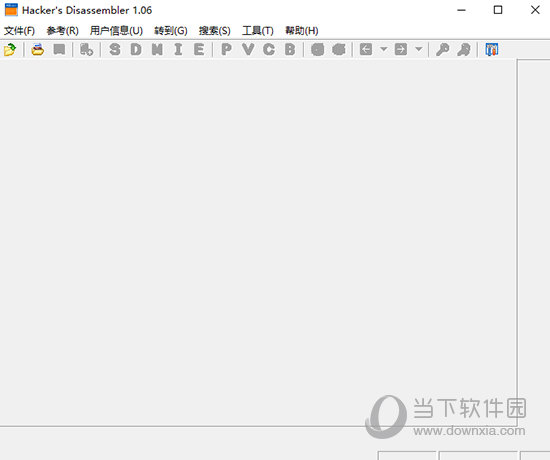Click the P toolbar button

point(227,49)
